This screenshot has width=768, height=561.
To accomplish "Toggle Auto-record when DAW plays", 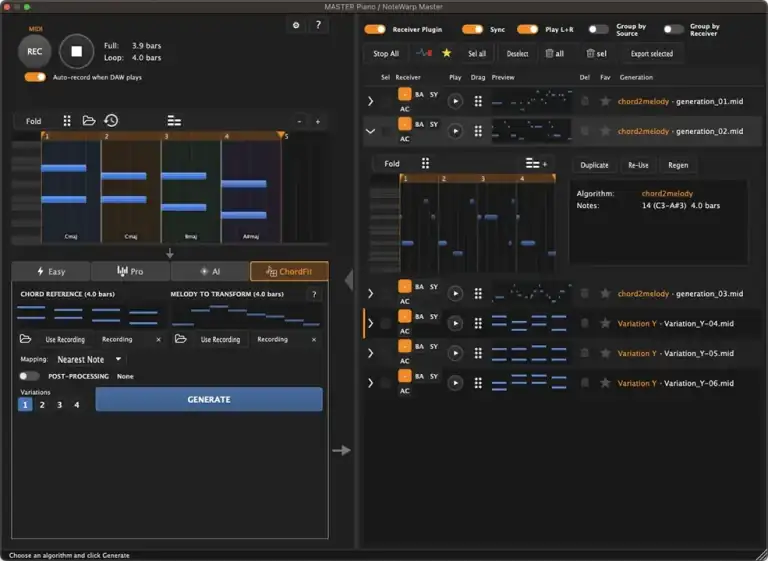I will [x=35, y=77].
